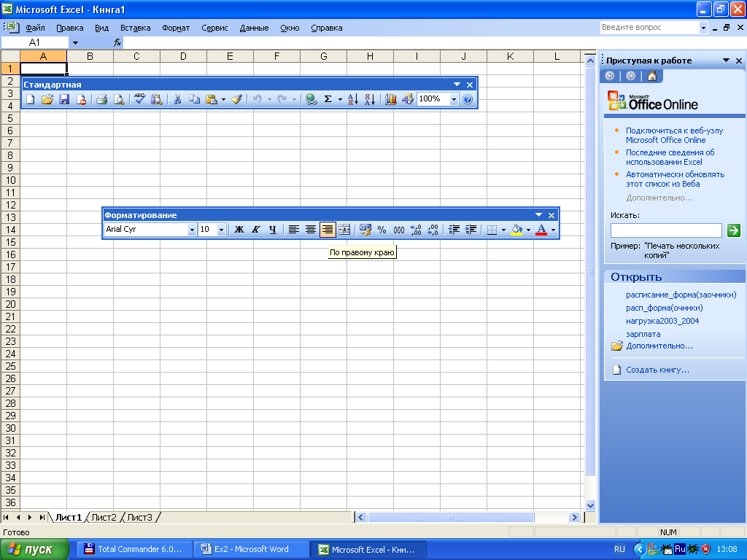Click the task pane Home icon
This screenshot has width=747, height=560.
[652, 76]
